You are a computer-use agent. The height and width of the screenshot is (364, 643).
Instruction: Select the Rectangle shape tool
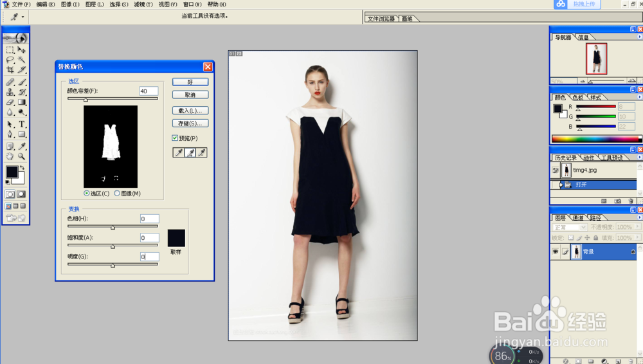(x=22, y=134)
